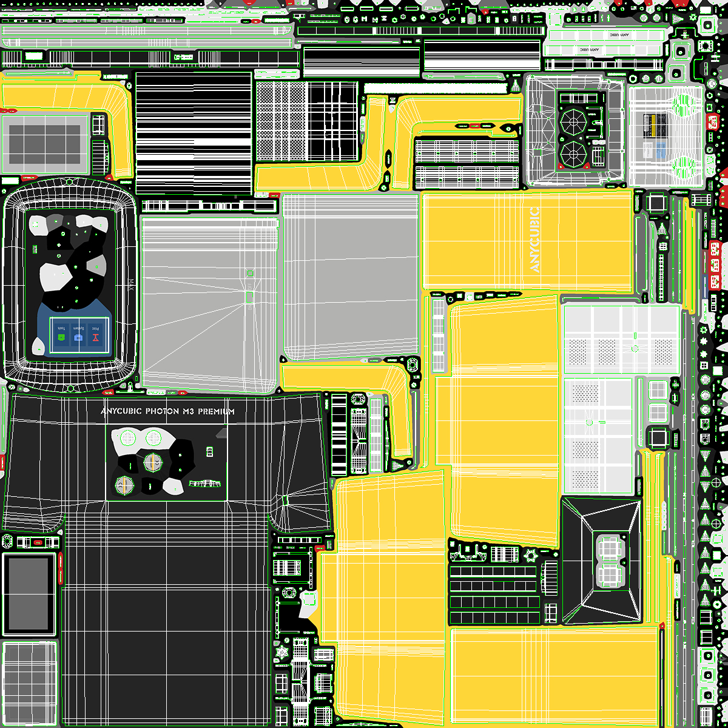Click the 'MAX' marking beside the screen frame
Viewport: 728px width, 728px height.
pyautogui.click(x=130, y=285)
